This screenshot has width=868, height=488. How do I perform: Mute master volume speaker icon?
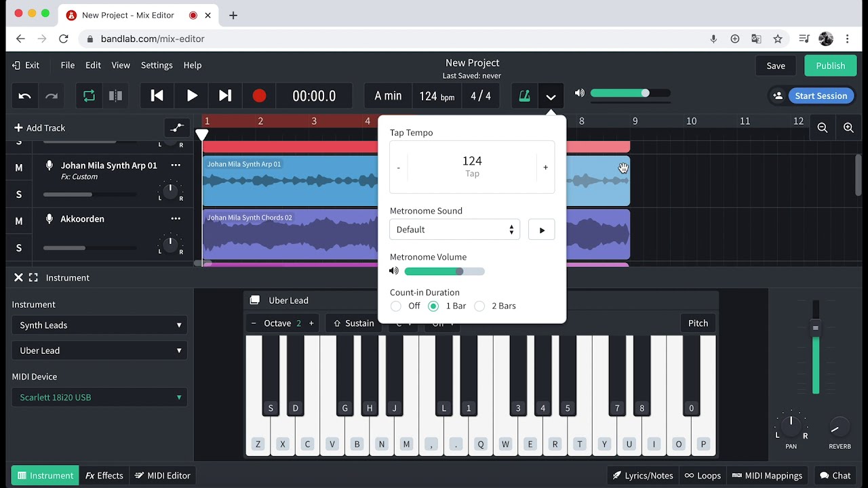tap(580, 93)
